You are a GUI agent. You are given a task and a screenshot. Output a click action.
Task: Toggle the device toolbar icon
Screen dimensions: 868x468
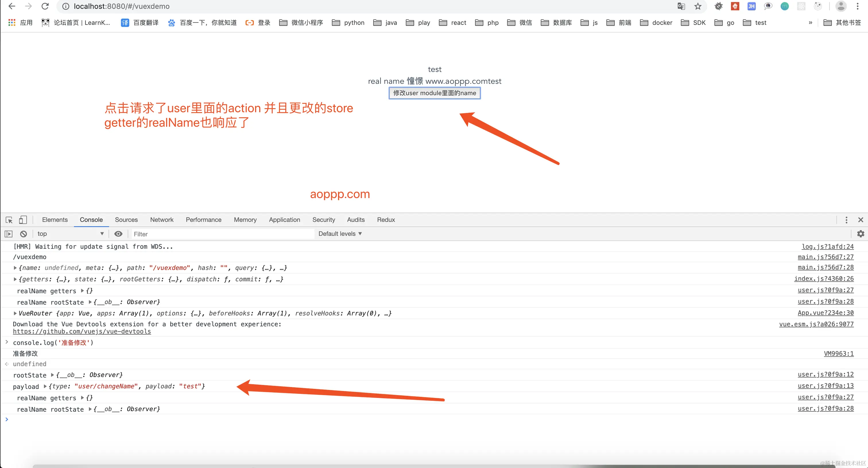point(23,220)
